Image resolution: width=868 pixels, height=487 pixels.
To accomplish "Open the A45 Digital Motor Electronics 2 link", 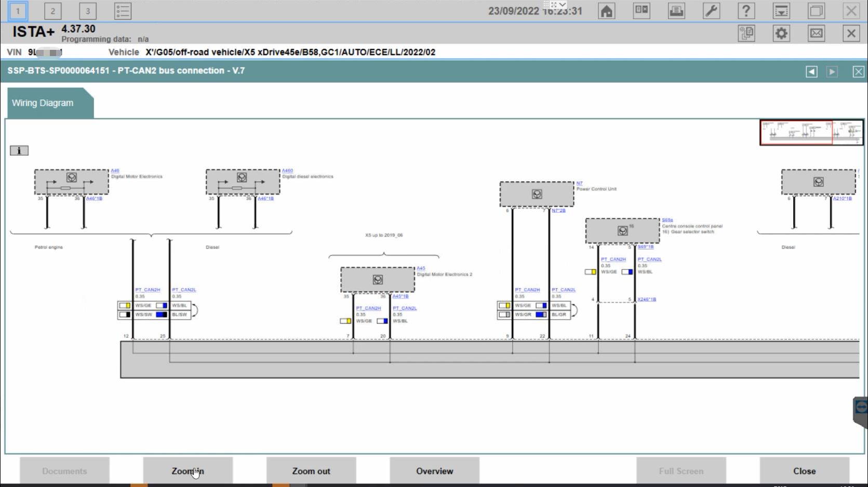I will pos(421,268).
